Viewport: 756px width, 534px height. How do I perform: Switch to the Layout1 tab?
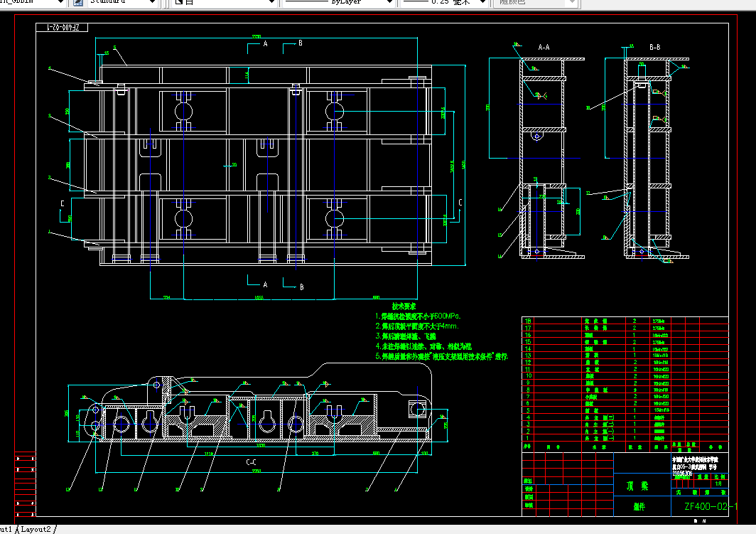point(6,529)
